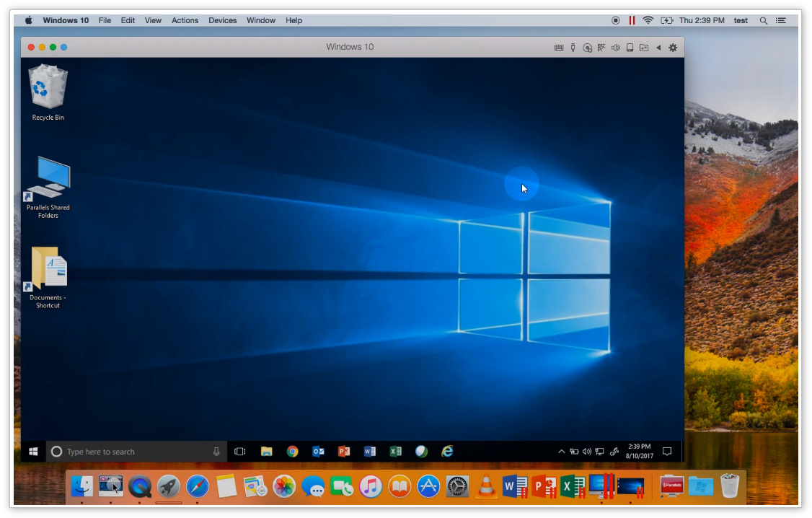Click the shared folders icon in titlebar
The height and width of the screenshot is (518, 812).
(643, 48)
